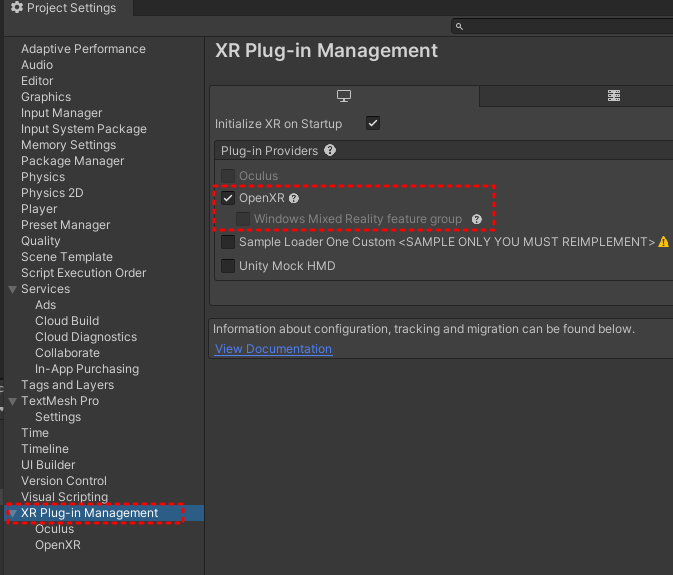Select the dedicated server platform icon tab

pyautogui.click(x=614, y=96)
